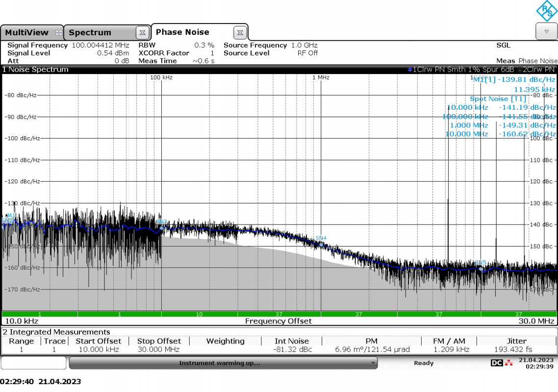Click the Start Offset 10.000 kHz cell
Screen dimensions: 558x392
click(99, 349)
